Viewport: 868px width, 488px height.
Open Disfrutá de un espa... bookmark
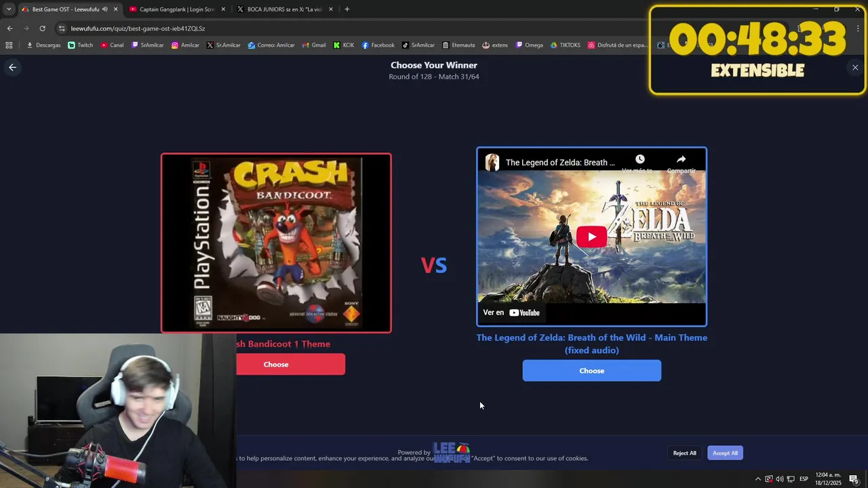[618, 45]
